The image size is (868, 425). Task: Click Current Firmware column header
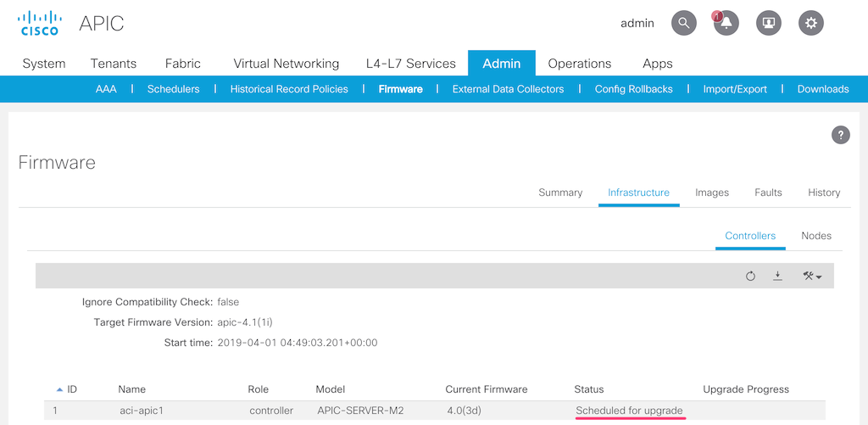pos(487,389)
